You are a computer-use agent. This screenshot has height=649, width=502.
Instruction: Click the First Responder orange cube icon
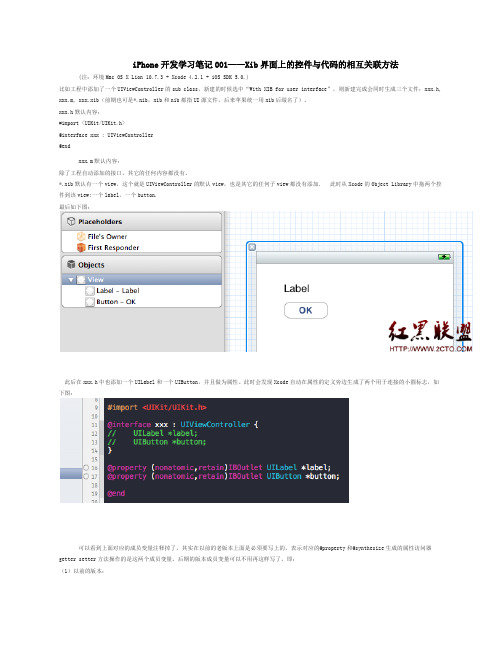(x=81, y=248)
